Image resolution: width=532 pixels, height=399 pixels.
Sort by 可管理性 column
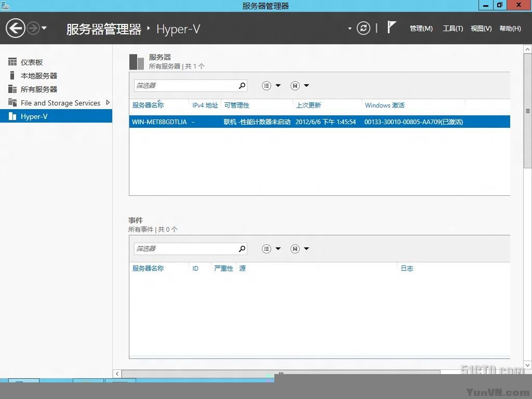[x=236, y=105]
